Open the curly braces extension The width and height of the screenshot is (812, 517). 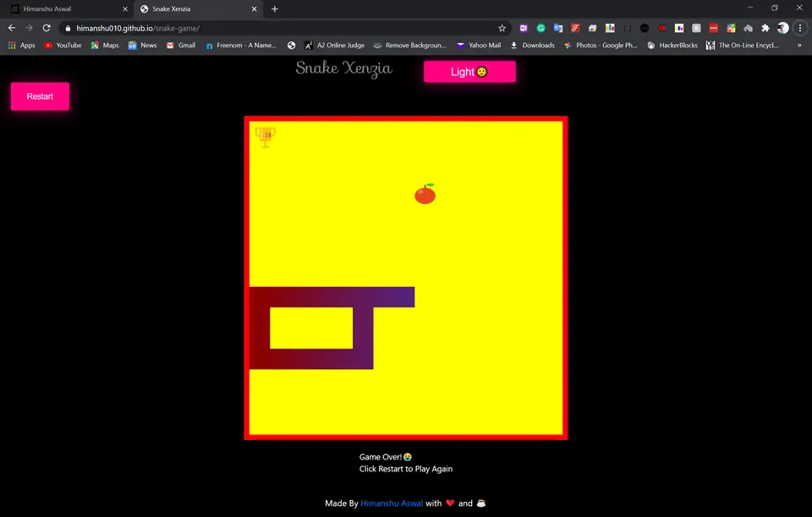(627, 28)
